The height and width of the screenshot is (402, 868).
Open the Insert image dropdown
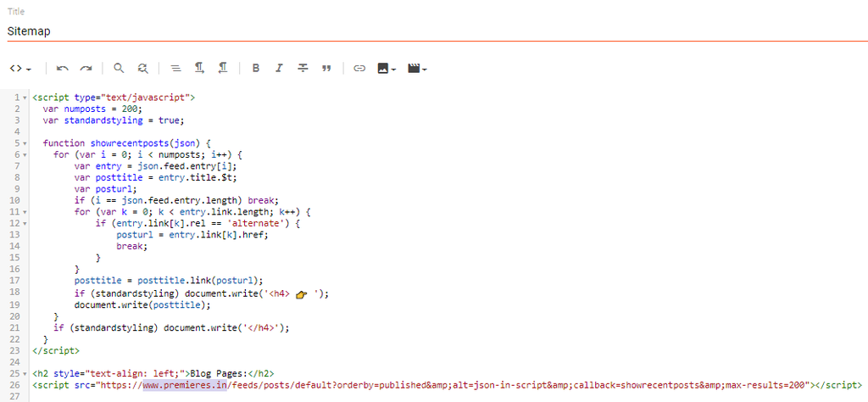(387, 69)
